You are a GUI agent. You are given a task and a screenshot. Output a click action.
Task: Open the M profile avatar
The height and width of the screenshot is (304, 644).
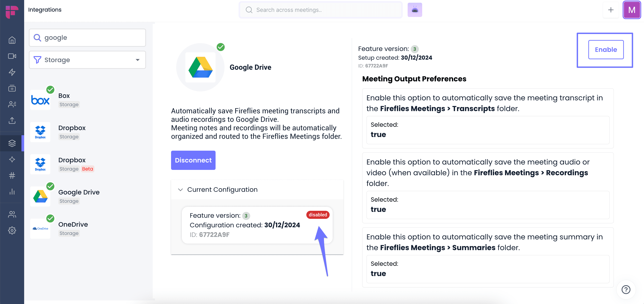(x=632, y=10)
